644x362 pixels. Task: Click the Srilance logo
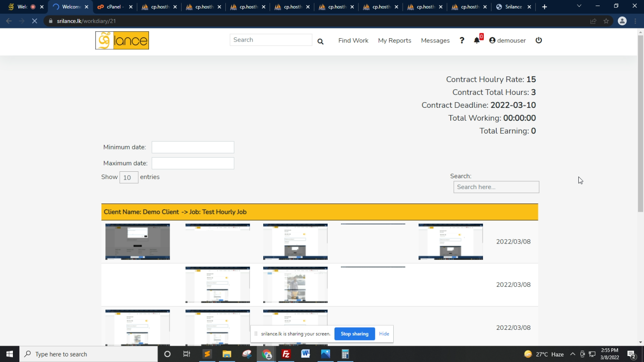[x=122, y=40]
